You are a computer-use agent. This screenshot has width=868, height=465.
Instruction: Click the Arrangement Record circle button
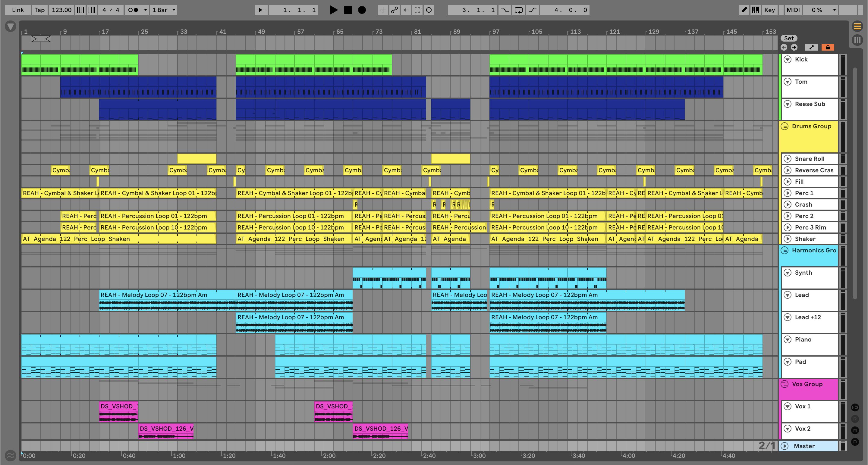click(x=362, y=10)
